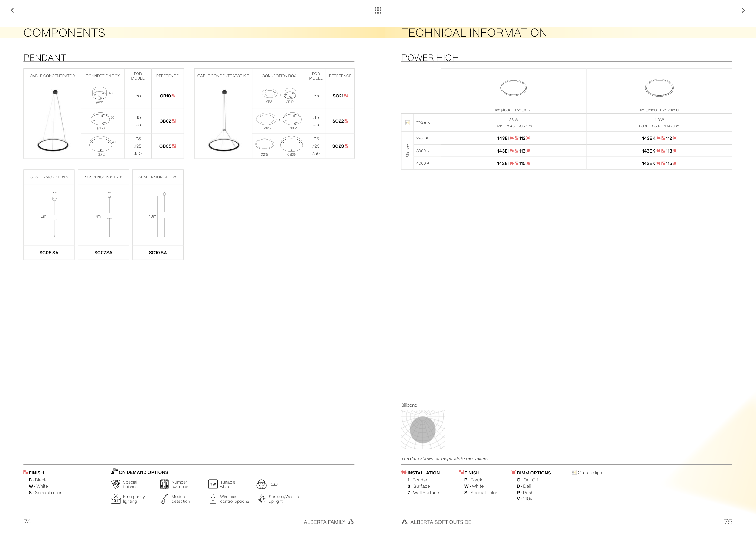The image size is (756, 535).
Task: Click the CB10 reference code
Action: click(165, 96)
